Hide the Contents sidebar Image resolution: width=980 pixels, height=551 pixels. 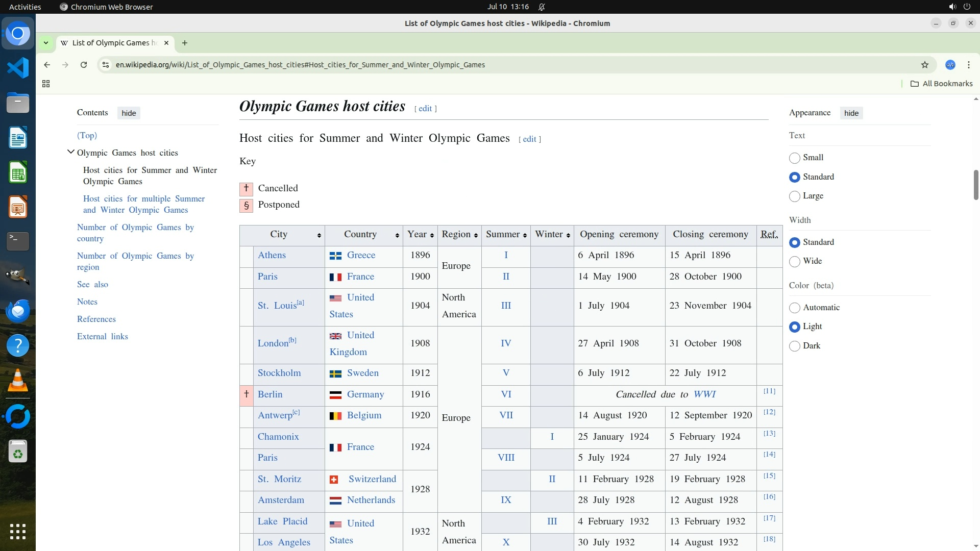coord(129,113)
